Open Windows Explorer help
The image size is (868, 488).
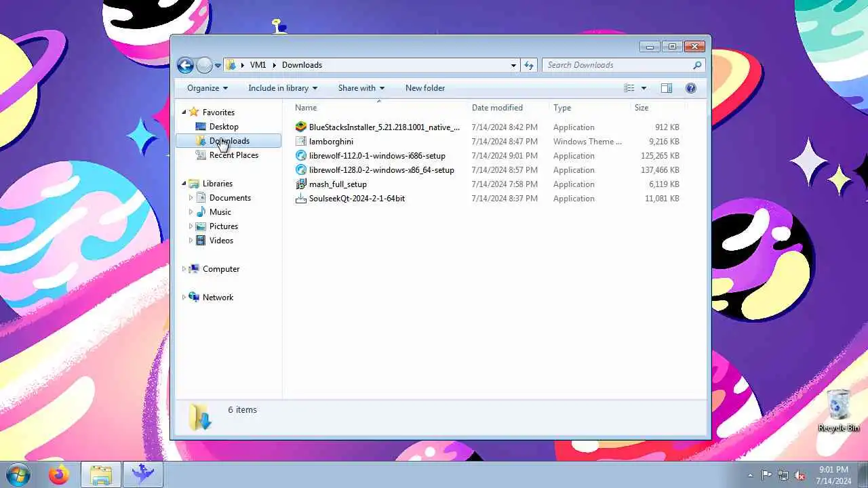691,88
